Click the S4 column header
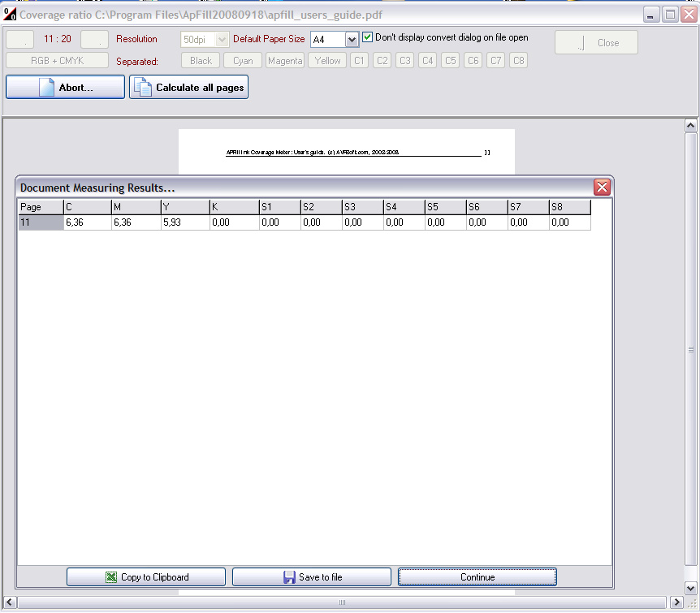The image size is (700, 613). (x=404, y=207)
